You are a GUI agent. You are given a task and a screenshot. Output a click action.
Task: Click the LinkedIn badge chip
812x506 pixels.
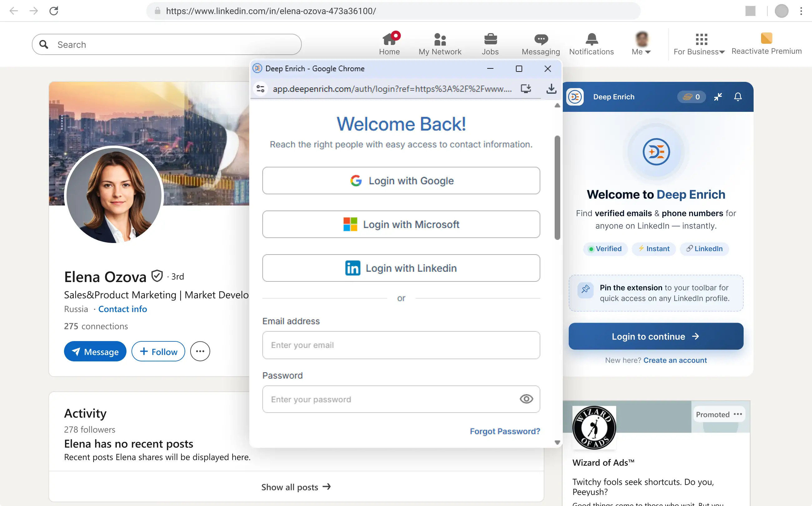coord(704,249)
